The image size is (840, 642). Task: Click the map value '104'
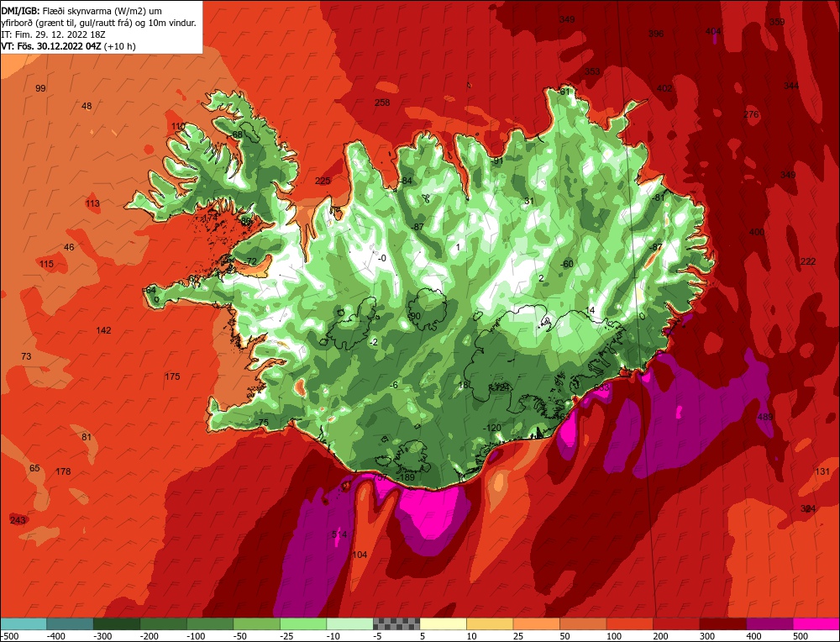click(360, 555)
